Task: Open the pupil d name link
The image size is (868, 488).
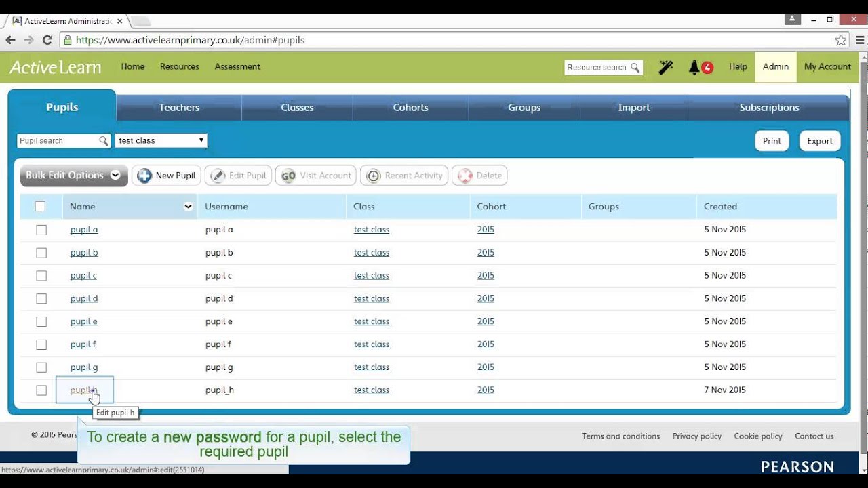Action: pyautogui.click(x=84, y=299)
